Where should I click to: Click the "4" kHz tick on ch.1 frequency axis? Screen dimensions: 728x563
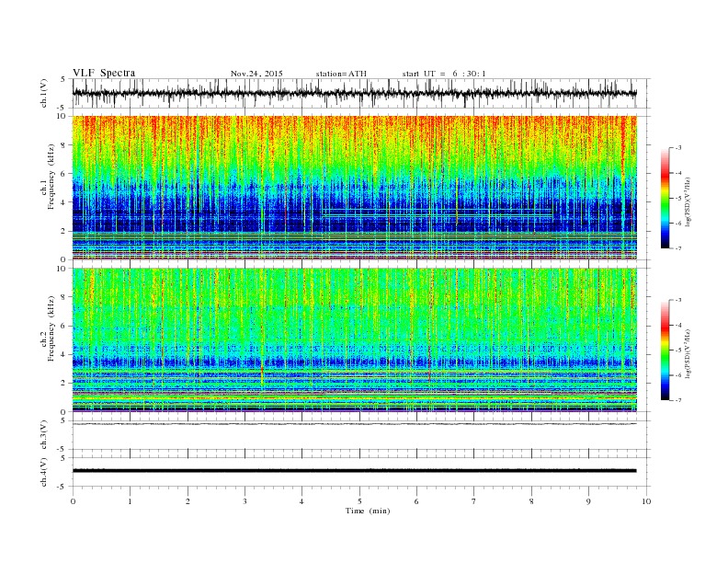pos(64,202)
